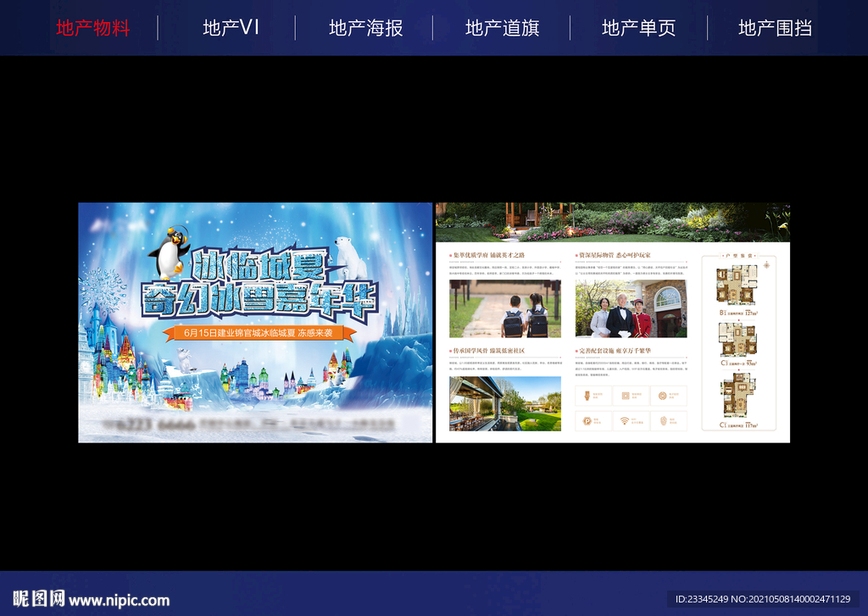This screenshot has height=616, width=868.
Task: Click the B1 127㎡ floor plan
Action: click(x=737, y=285)
